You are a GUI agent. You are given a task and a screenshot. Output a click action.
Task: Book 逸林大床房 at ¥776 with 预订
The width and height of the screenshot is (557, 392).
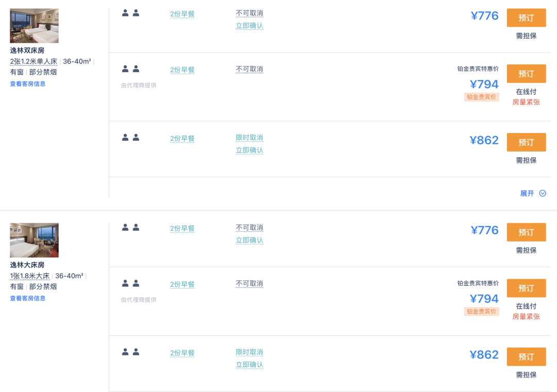coord(526,233)
